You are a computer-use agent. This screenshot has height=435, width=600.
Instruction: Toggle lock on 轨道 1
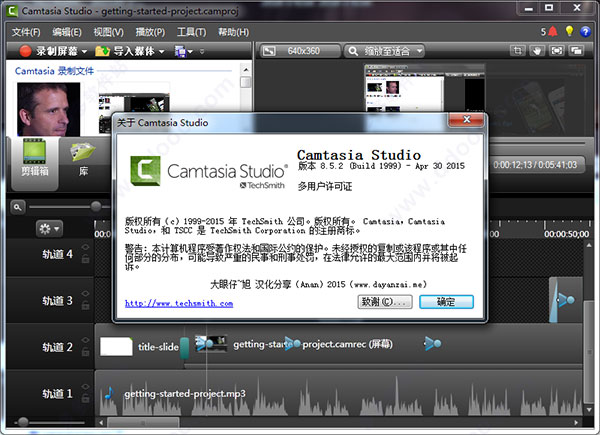[85, 398]
